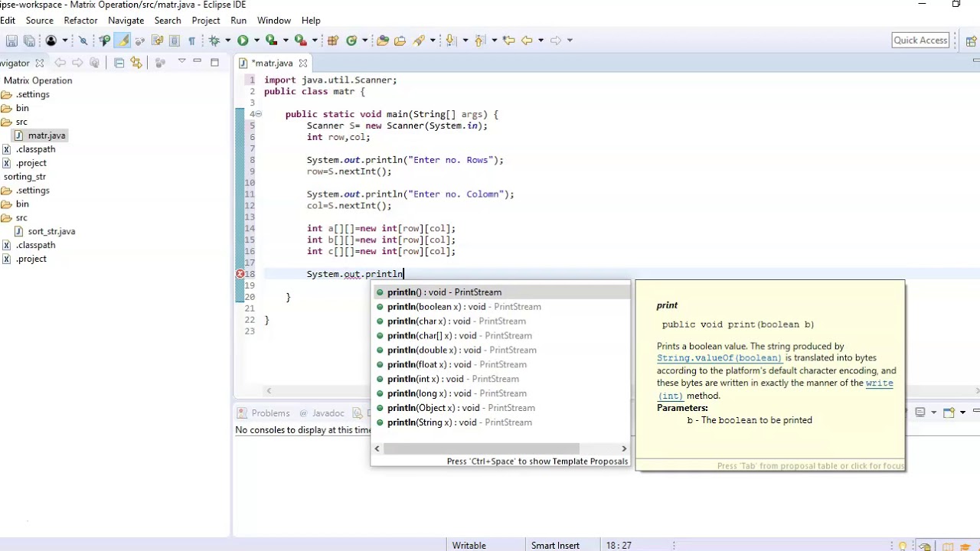This screenshot has height=551, width=980.
Task: Click Collapse All icon in Navigator
Action: [x=119, y=63]
